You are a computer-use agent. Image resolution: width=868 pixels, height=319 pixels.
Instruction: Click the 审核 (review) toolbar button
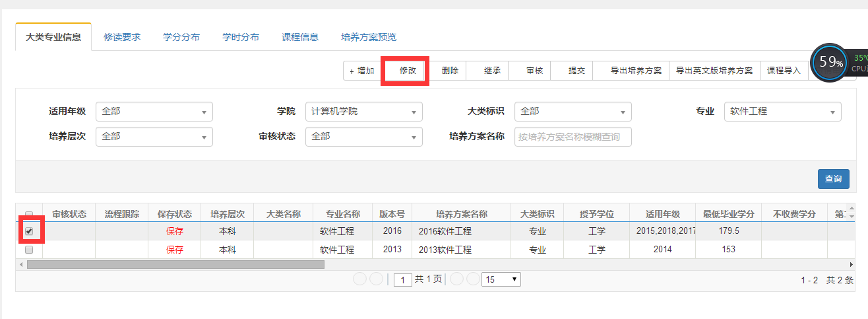534,71
